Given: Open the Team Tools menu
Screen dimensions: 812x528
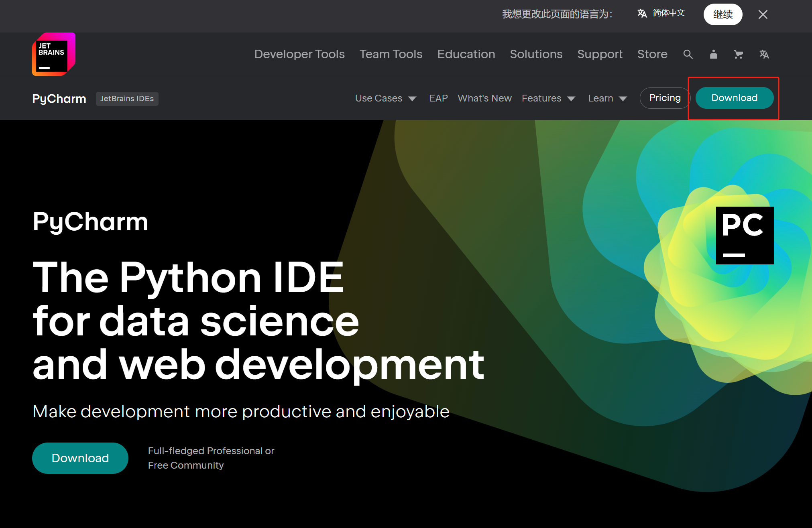Looking at the screenshot, I should pos(391,54).
